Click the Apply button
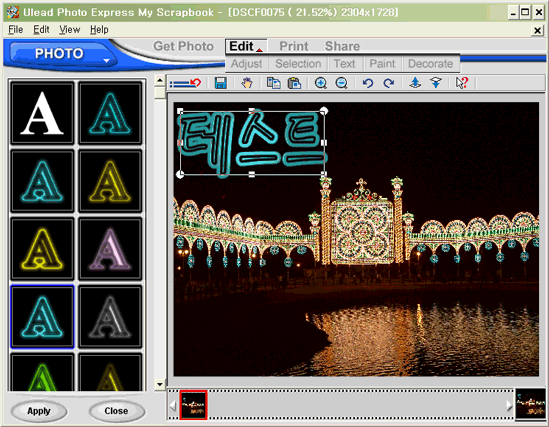 39,411
